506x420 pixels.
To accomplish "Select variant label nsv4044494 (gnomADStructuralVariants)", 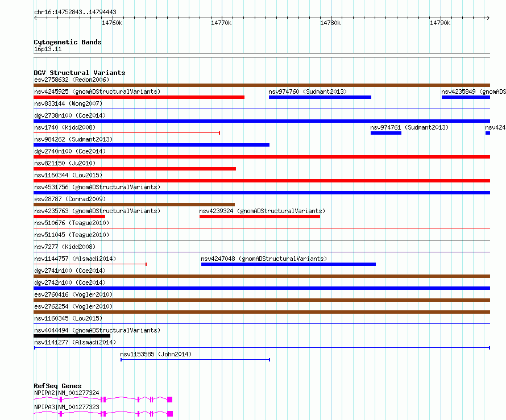I will pyautogui.click(x=97, y=330).
